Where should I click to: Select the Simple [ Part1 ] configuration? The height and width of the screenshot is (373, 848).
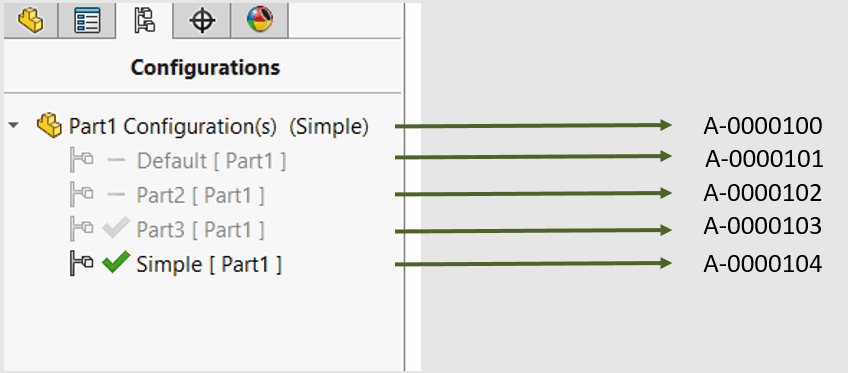209,264
